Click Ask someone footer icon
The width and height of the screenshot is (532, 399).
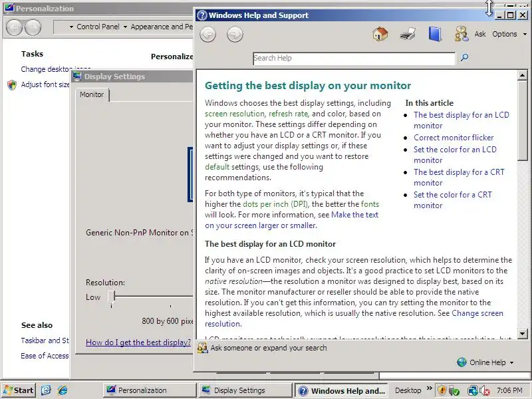coord(202,348)
